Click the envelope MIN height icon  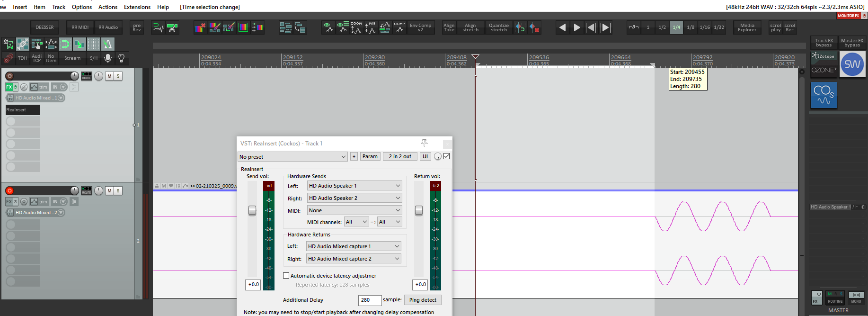tap(370, 27)
